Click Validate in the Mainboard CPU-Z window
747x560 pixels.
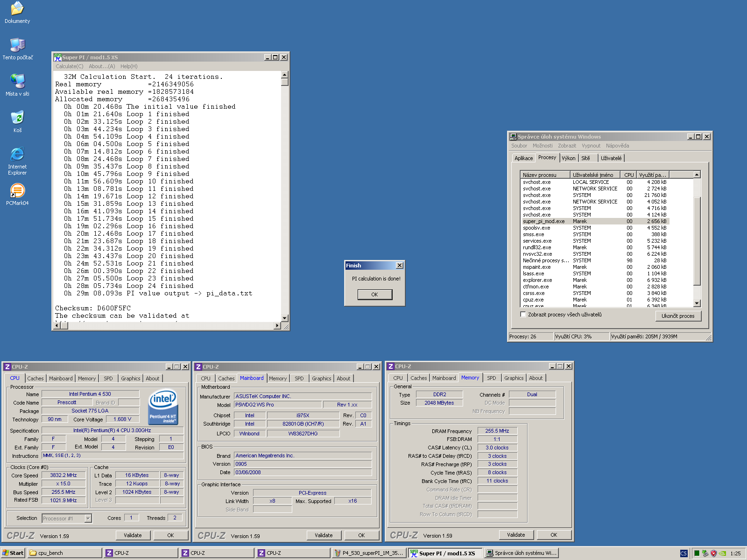click(324, 535)
